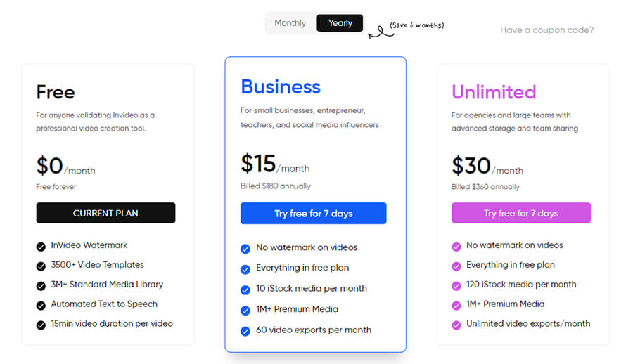Screen dimensions: 633x364
Task: Start Unlimited plan 7-day free trial
Action: click(520, 214)
